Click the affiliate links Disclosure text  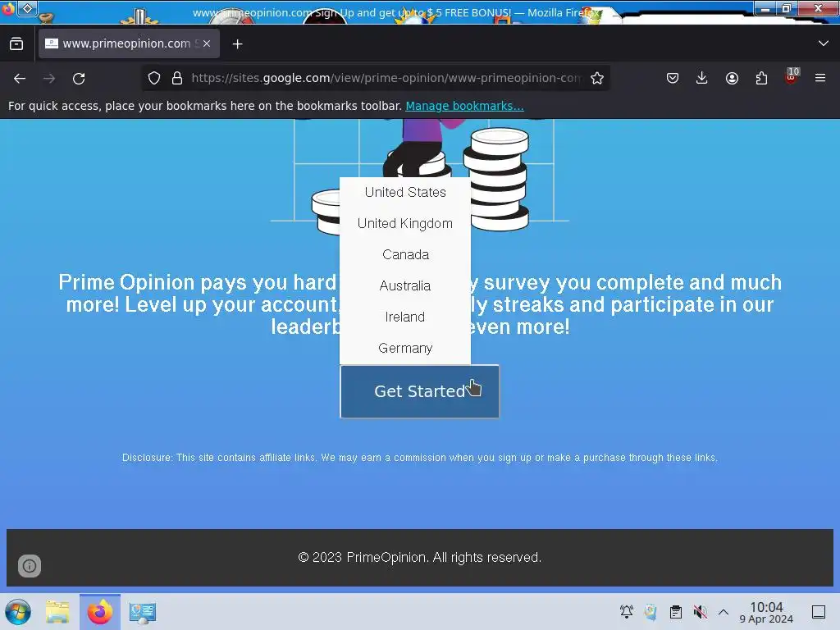(x=419, y=458)
